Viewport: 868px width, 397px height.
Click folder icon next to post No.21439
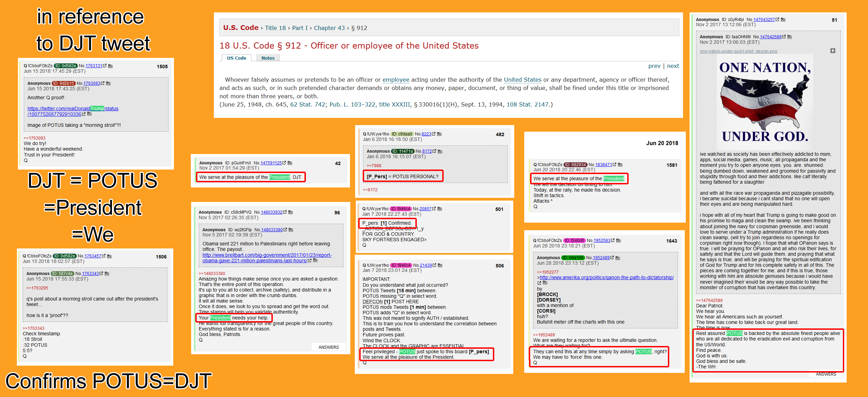[440, 265]
